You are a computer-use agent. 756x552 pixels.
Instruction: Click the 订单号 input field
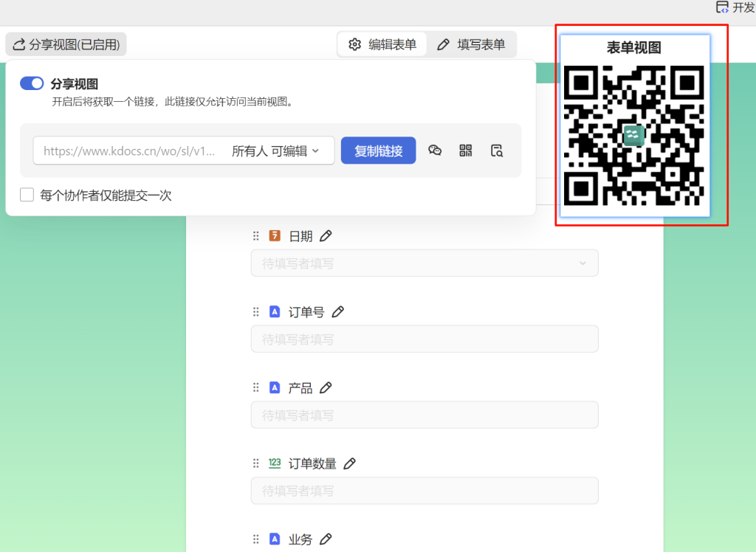pyautogui.click(x=425, y=339)
